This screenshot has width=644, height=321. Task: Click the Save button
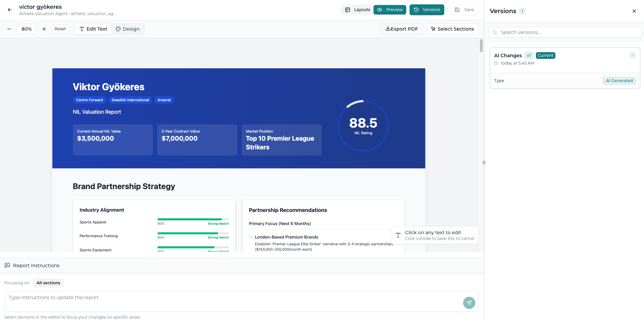pyautogui.click(x=464, y=10)
